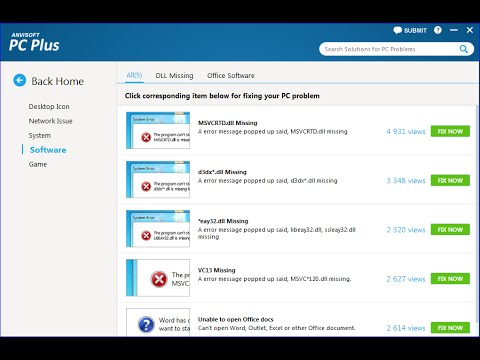Viewport: 480px width, 360px height.
Task: Click Unable to open Office docs title
Action: click(236, 319)
